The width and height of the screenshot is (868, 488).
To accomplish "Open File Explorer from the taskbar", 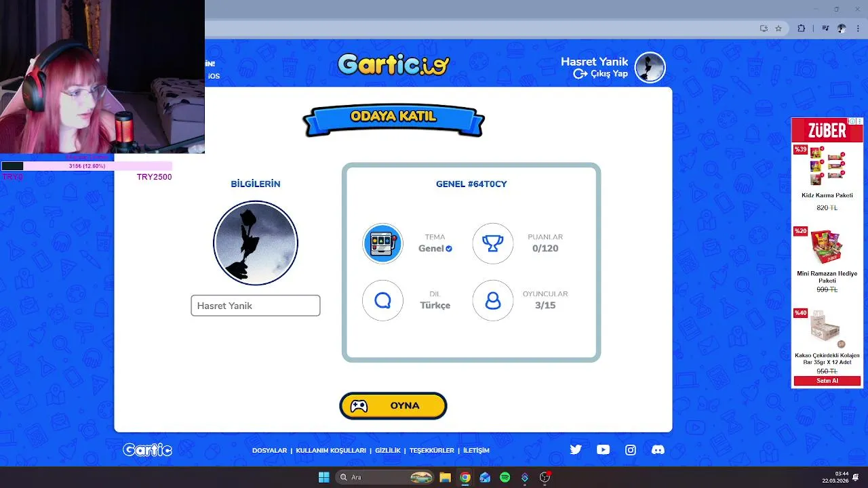I will tap(445, 477).
